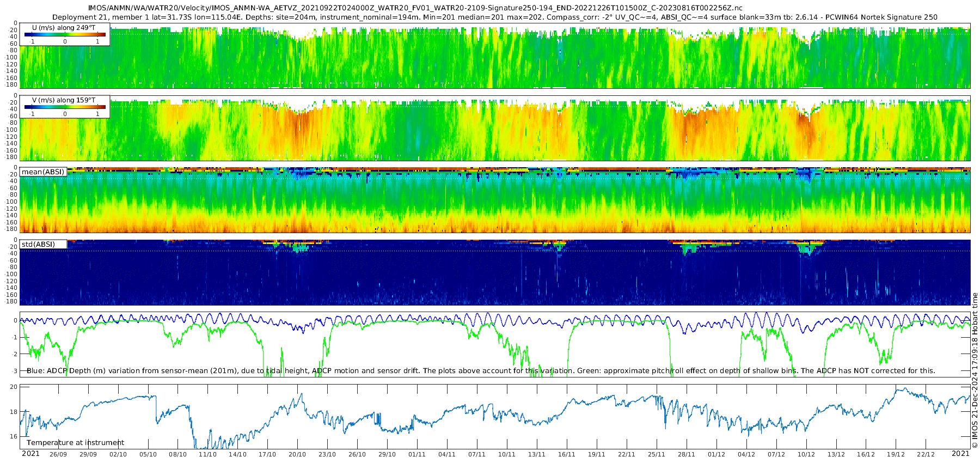Select the 22/12 date tick
This screenshot has width=980, height=463.
[926, 454]
